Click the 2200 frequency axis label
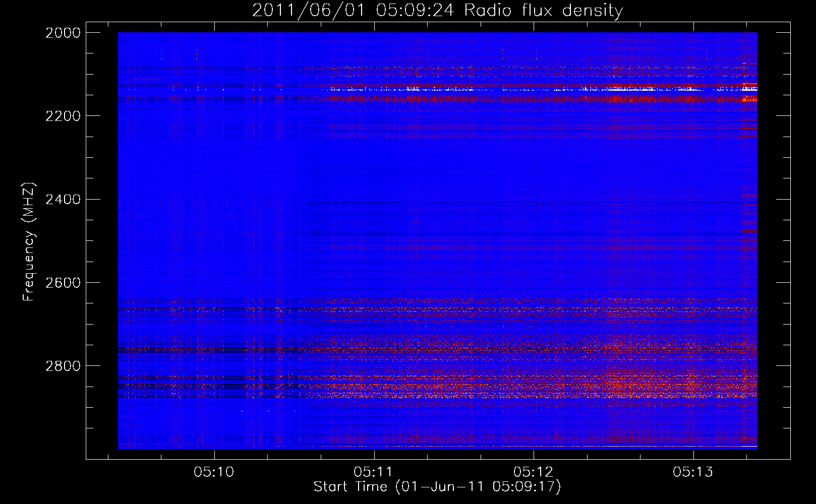The width and height of the screenshot is (816, 504). tap(63, 116)
